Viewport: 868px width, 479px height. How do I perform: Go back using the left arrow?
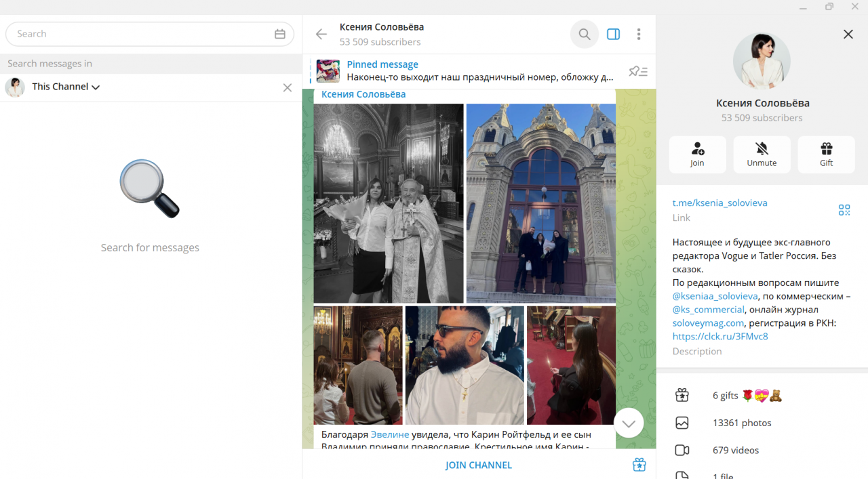tap(321, 34)
